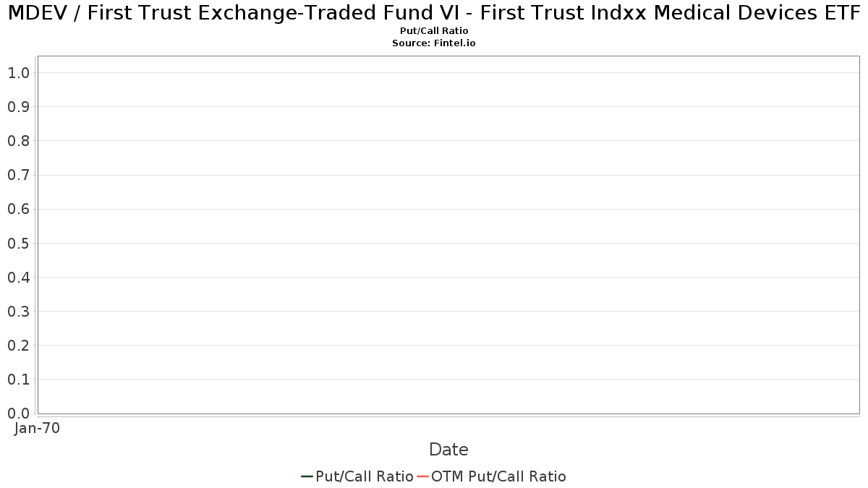Screen dimensions: 868x488
Task: Click the dark green Put/Call Ratio line swatch
Action: pyautogui.click(x=307, y=476)
